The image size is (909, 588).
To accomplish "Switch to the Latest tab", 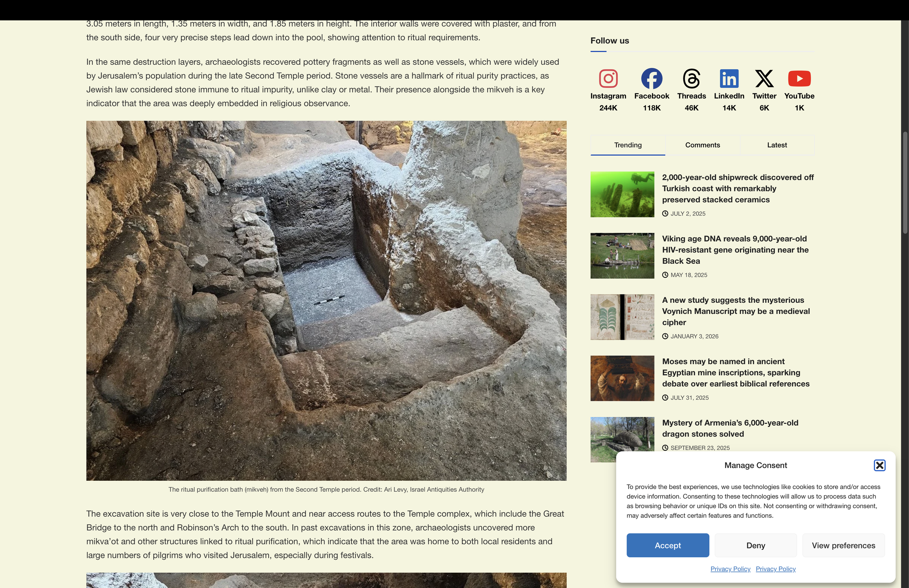I will [x=777, y=145].
